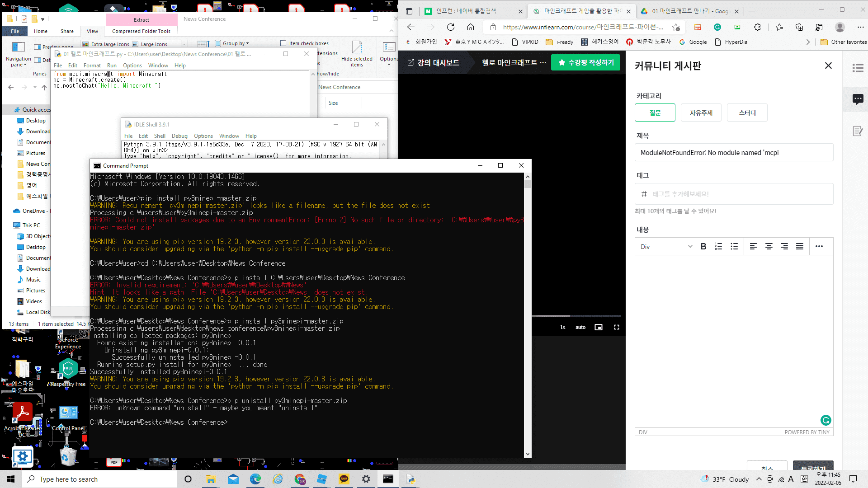Switch to the View ribbon tab
Screen dimensions: 868x488
click(92, 31)
